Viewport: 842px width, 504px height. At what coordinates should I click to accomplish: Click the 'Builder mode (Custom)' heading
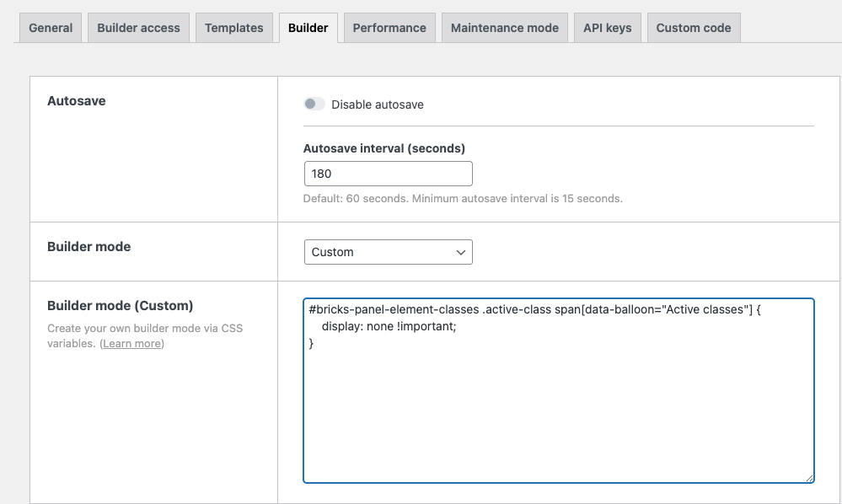[x=121, y=306]
